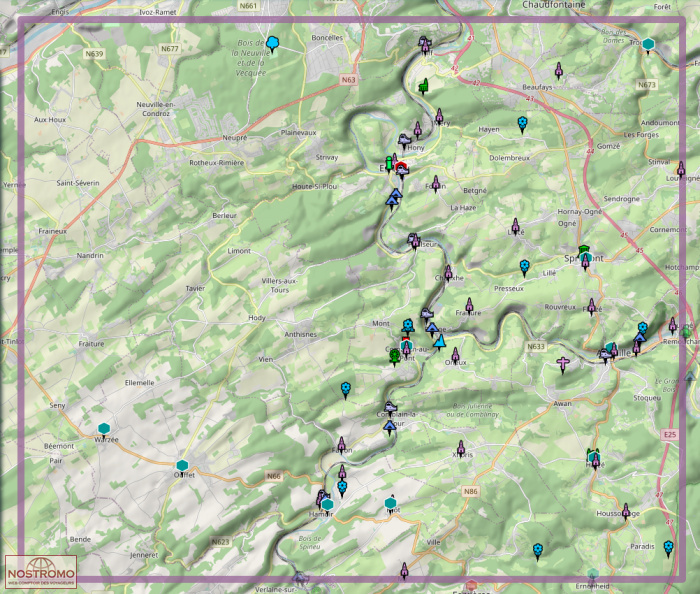This screenshot has width=700, height=594.
Task: Select the blue mountain peak marker near Comblain-au-Pont
Action: [x=440, y=342]
